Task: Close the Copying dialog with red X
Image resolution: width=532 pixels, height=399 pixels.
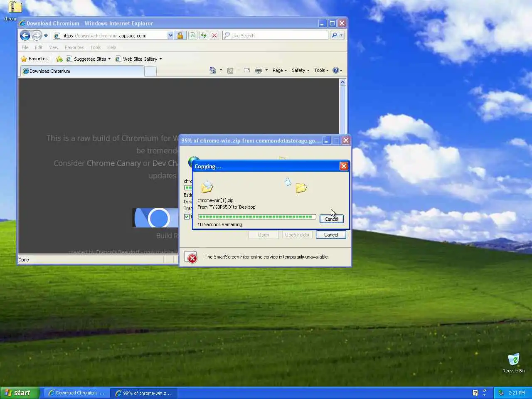Action: pyautogui.click(x=344, y=166)
